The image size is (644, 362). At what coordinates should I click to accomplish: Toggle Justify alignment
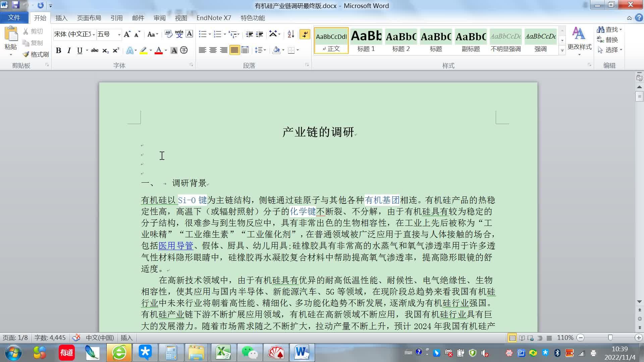click(x=234, y=50)
